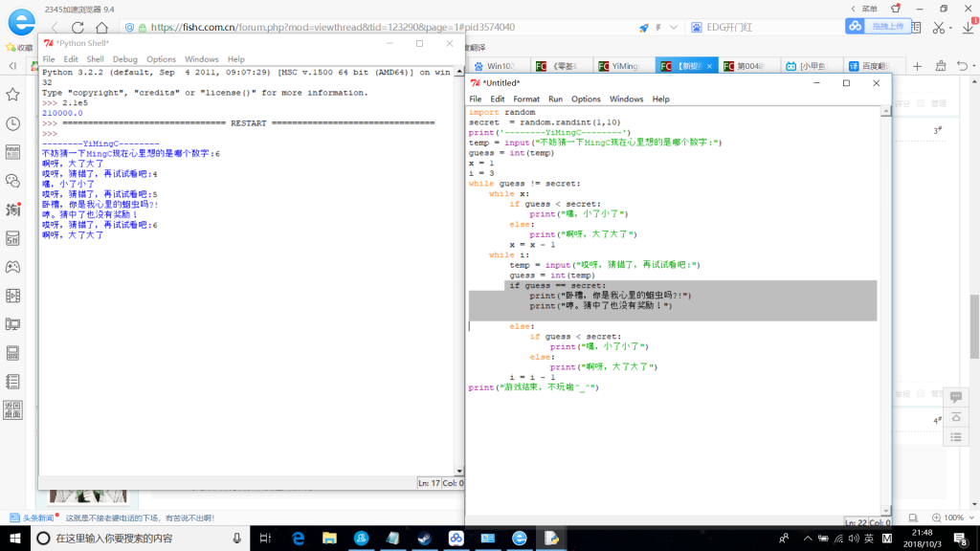Open the skin shirt icon in title bar

pyautogui.click(x=896, y=9)
